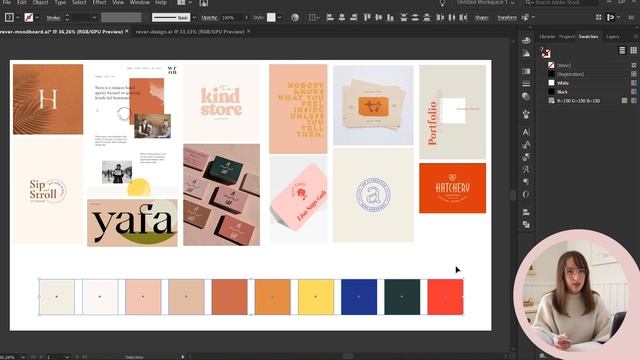Switch to never-design.ai document tab
This screenshot has width=640, height=360.
190,31
